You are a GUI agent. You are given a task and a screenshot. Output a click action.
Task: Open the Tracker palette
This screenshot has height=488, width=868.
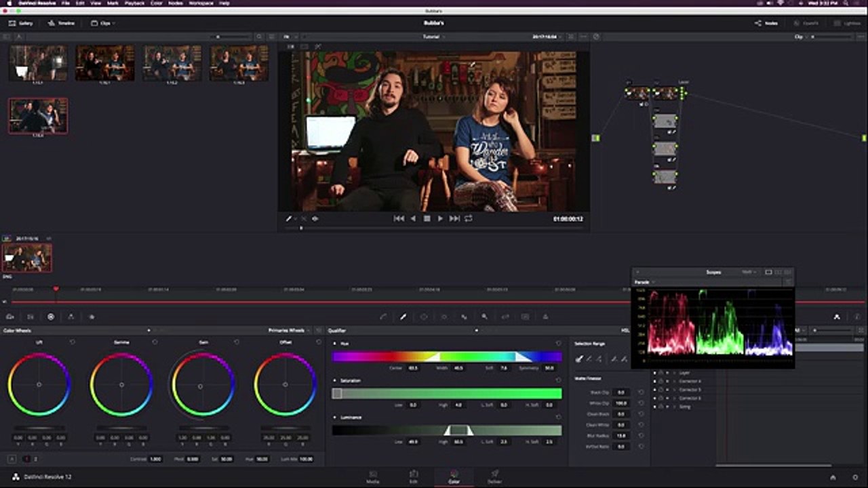[x=444, y=317]
